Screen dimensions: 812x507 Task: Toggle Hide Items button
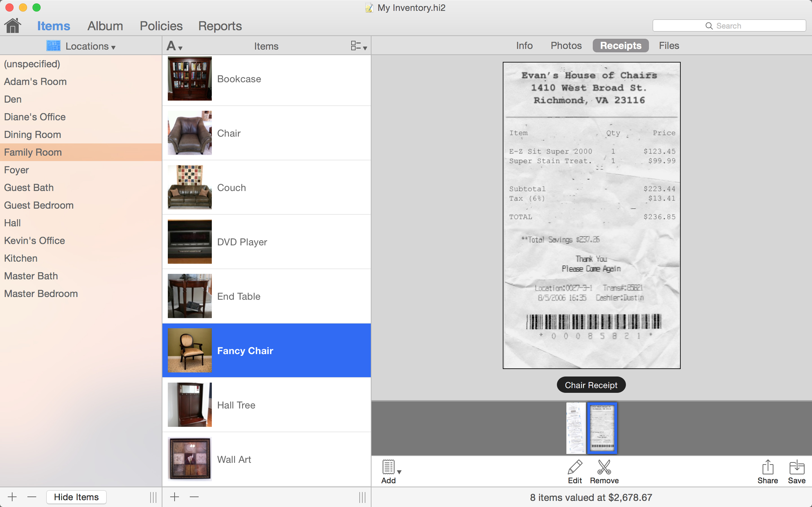coord(76,497)
